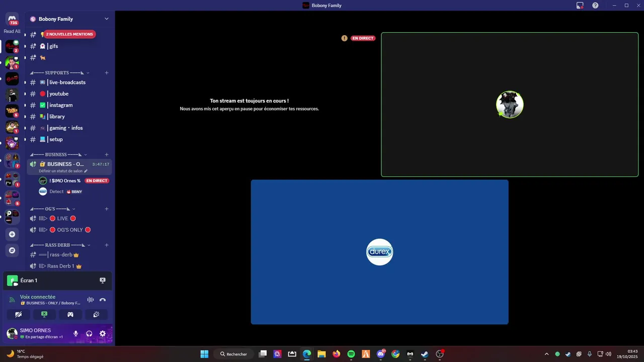The image size is (644, 362).
Task: Open Discord direct messages home icon
Action: [12, 19]
